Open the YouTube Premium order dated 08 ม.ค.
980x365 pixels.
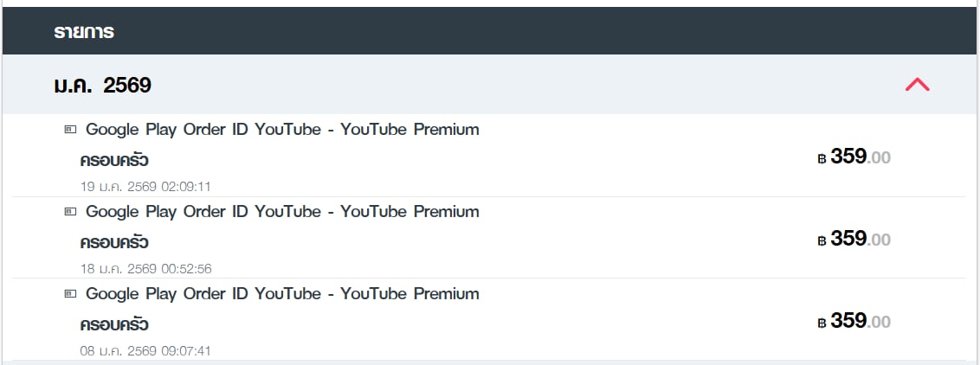click(x=282, y=294)
